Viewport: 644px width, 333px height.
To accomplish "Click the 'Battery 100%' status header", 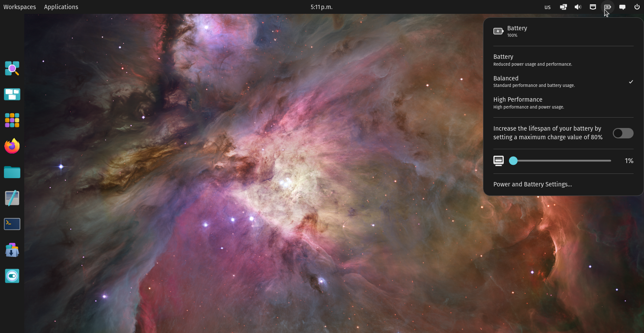I will pyautogui.click(x=563, y=31).
